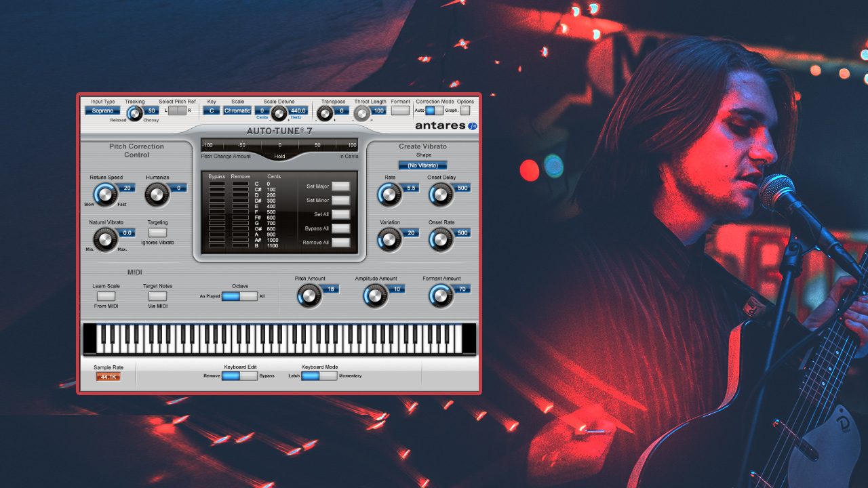Click the Tracking knob

(134, 113)
